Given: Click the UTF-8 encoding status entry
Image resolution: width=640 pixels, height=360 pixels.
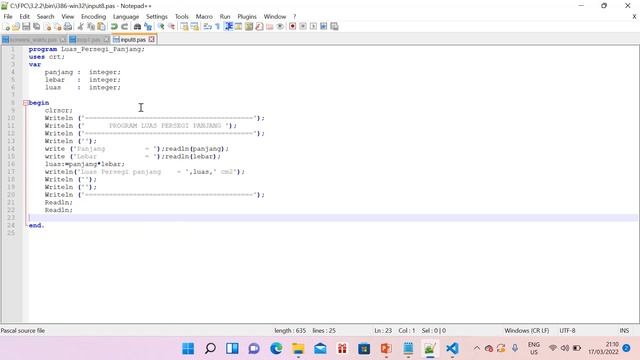Looking at the screenshot, I should pyautogui.click(x=567, y=331).
